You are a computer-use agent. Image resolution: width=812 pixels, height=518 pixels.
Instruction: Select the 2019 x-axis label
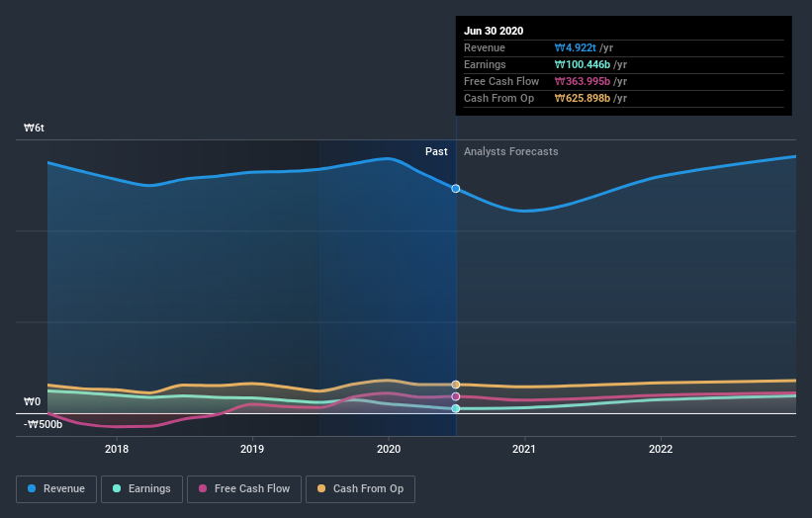coord(252,449)
